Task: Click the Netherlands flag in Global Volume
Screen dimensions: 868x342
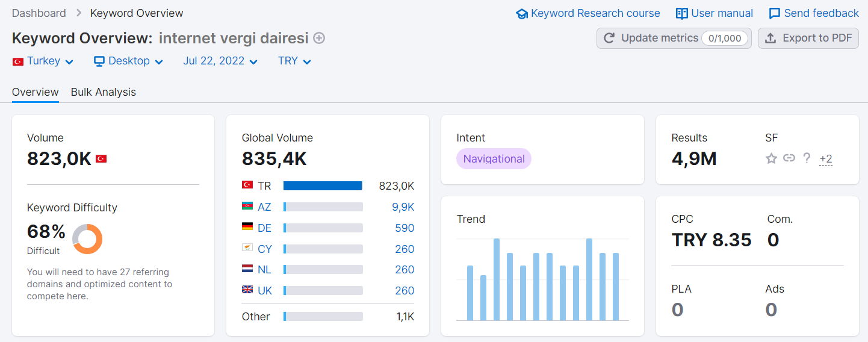Action: click(247, 269)
